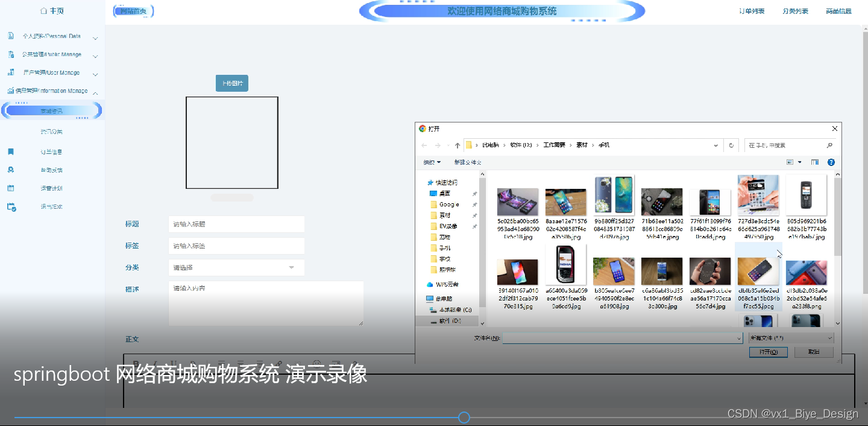Click the search magnifier in file dialog

coord(829,145)
